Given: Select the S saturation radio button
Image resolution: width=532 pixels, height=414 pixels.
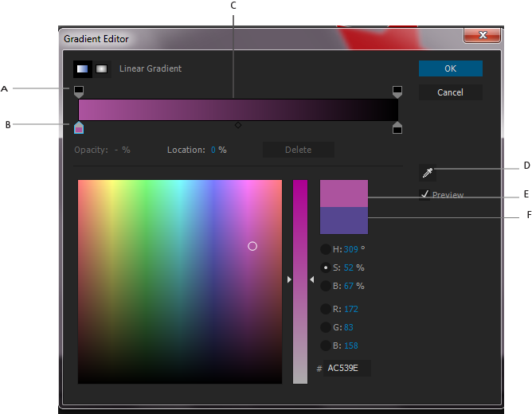Looking at the screenshot, I should [326, 268].
